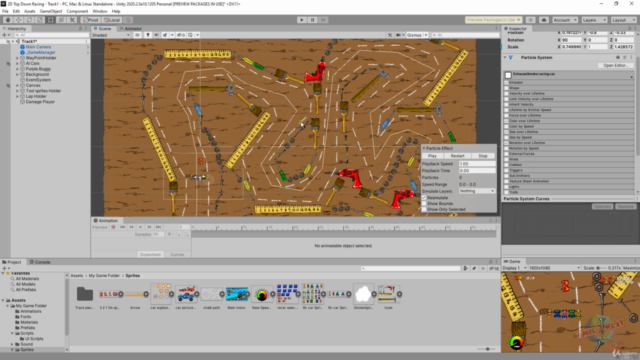This screenshot has height=360, width=640.
Task: Toggle Size over Lifetime checkbox
Action: tap(507, 132)
